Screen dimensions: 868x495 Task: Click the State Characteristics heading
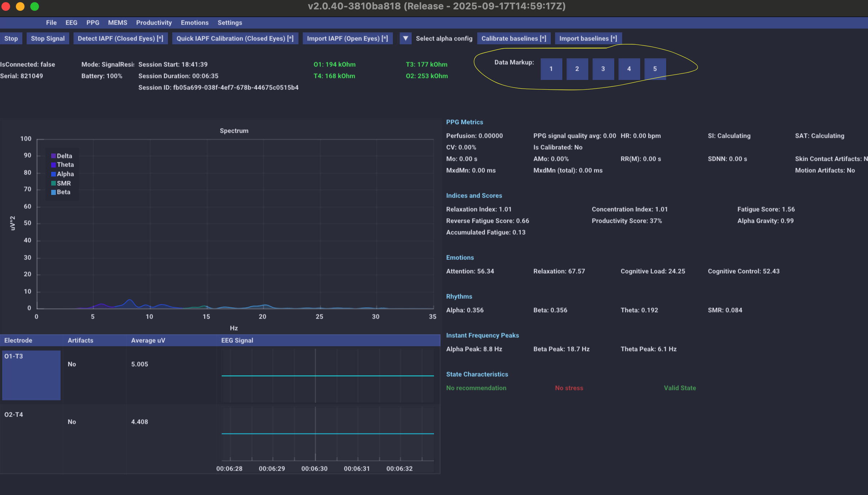477,374
